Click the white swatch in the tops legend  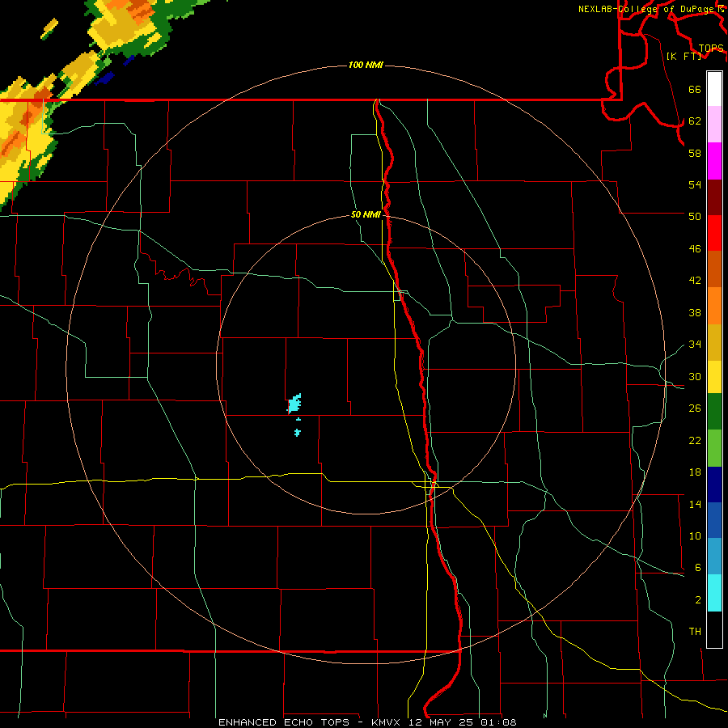click(714, 89)
